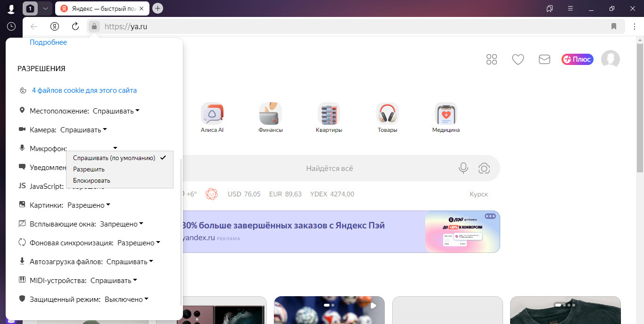Bookmark this page with the bookmark icon
This screenshot has width=644, height=324.
(613, 26)
